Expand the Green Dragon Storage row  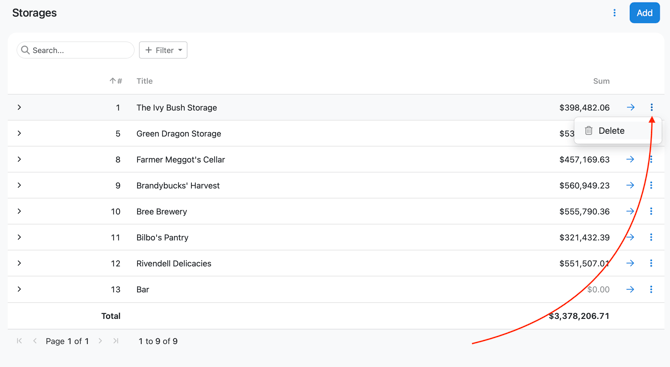point(19,133)
